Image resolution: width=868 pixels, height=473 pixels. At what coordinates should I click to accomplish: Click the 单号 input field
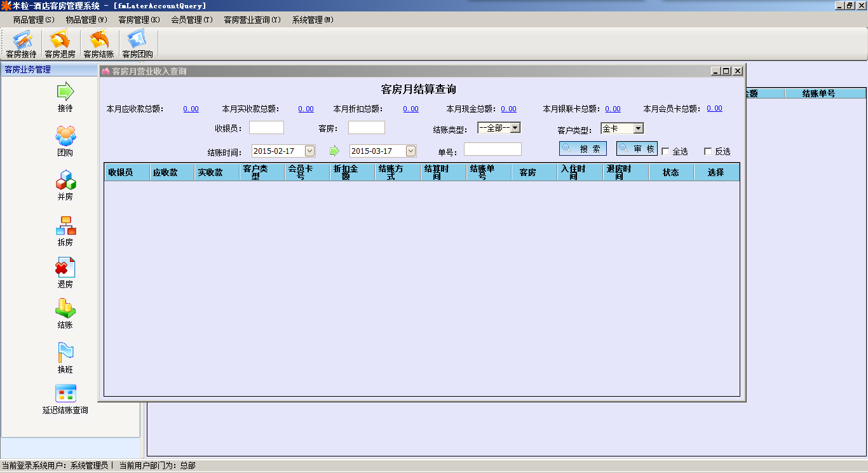pyautogui.click(x=492, y=149)
